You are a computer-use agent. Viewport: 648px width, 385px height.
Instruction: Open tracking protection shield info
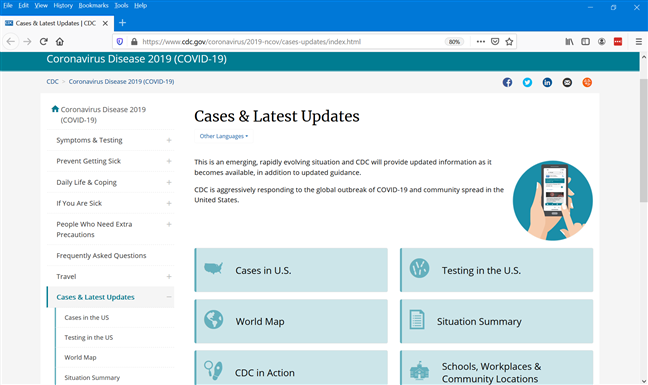tap(120, 42)
